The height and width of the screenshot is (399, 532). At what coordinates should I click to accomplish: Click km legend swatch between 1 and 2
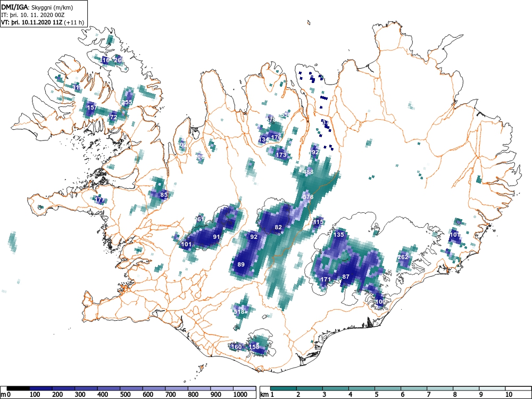click(284, 388)
